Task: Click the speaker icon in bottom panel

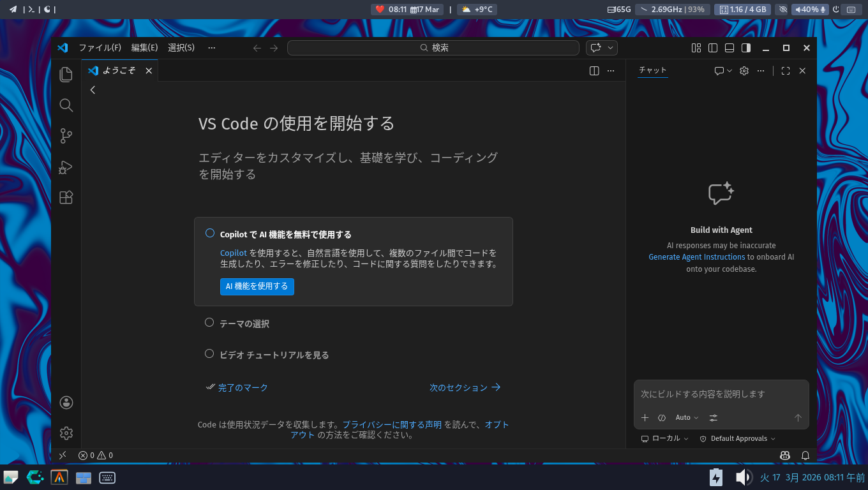Action: [743, 477]
